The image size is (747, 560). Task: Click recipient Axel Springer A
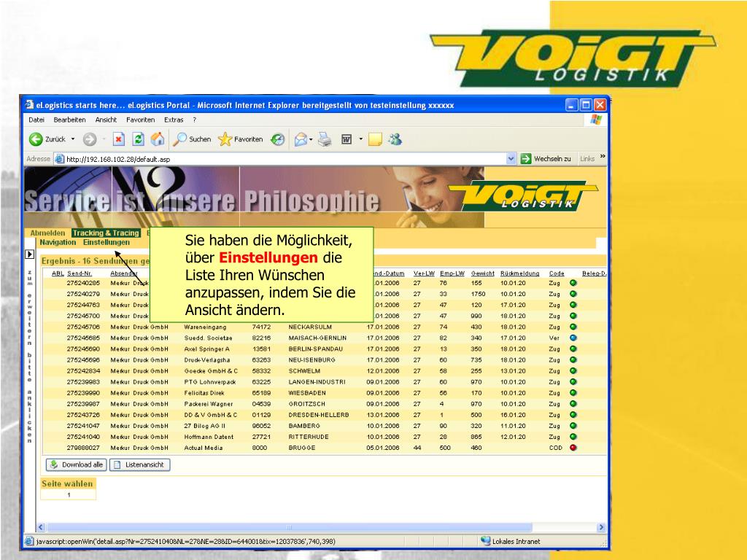[206, 349]
